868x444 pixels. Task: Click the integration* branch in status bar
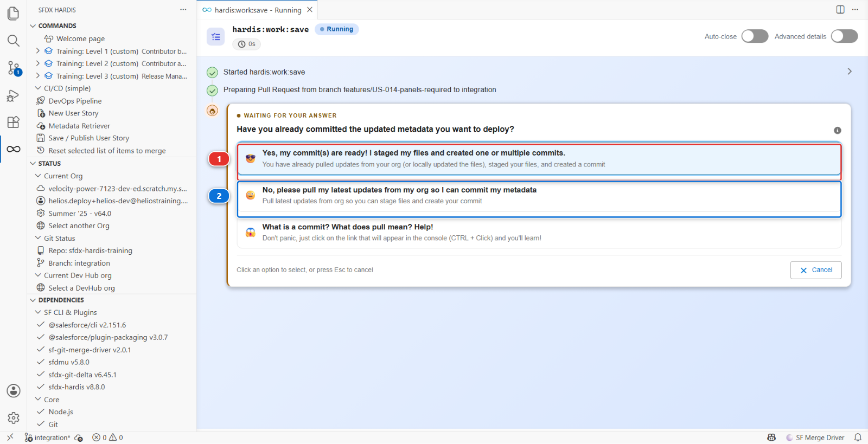(47, 437)
